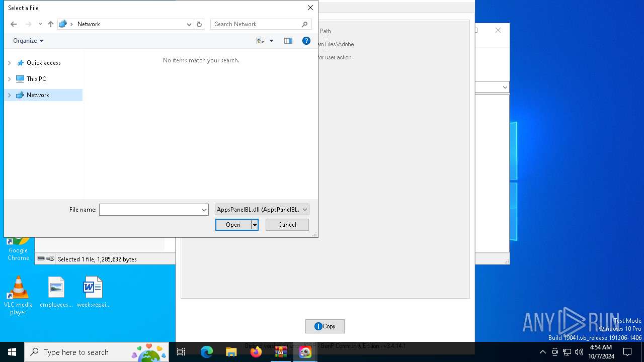Image resolution: width=644 pixels, height=362 pixels.
Task: Change the view layout icon
Action: (260, 41)
